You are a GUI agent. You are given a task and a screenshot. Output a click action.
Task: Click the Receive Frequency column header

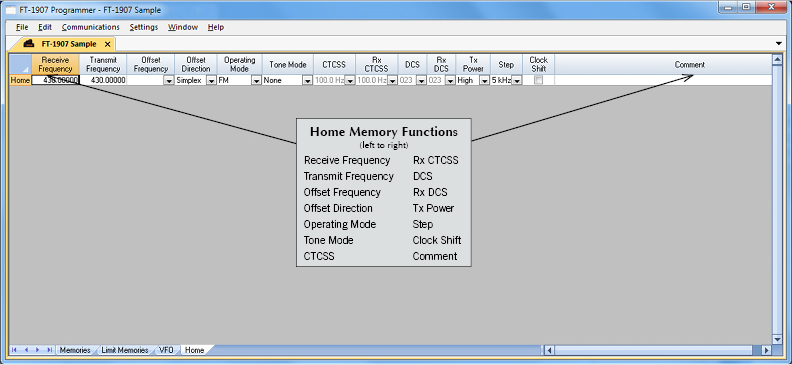(55, 65)
